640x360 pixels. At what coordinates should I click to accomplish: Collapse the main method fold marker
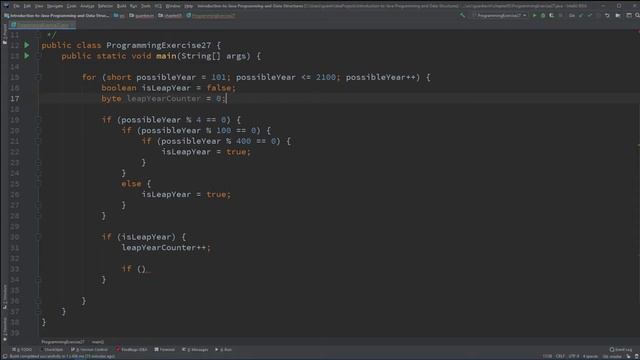(38, 56)
